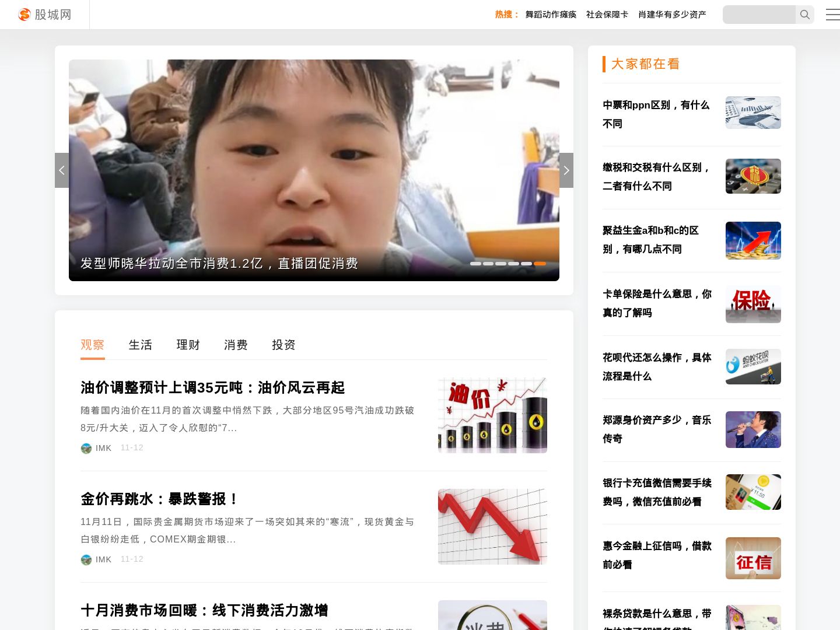Open sidebar item 裸条贷款是什么意思

(x=657, y=618)
